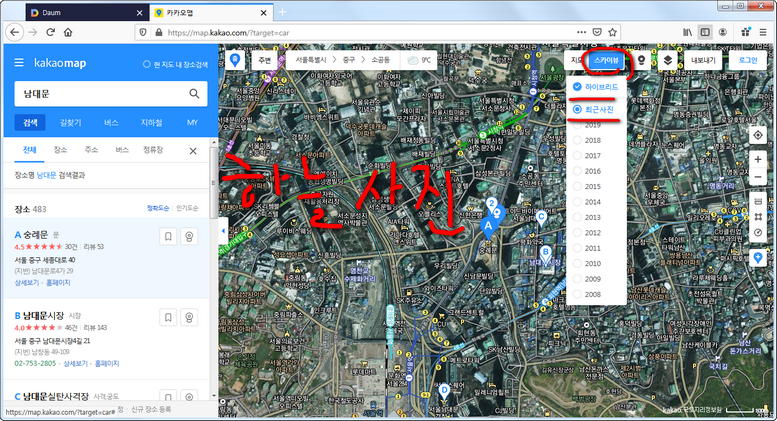Open the roadview pin icon in top toolbar

(x=641, y=60)
